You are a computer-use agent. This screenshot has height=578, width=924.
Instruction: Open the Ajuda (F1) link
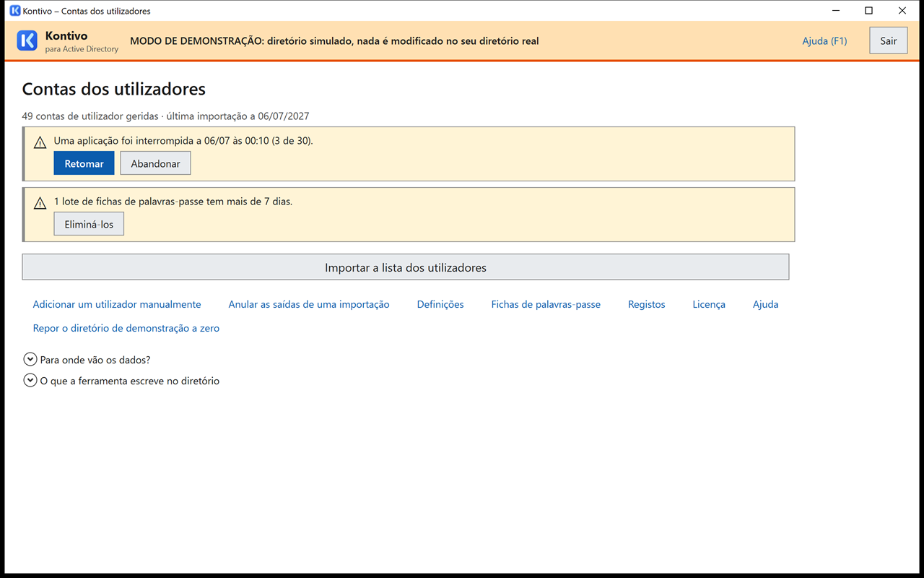824,40
